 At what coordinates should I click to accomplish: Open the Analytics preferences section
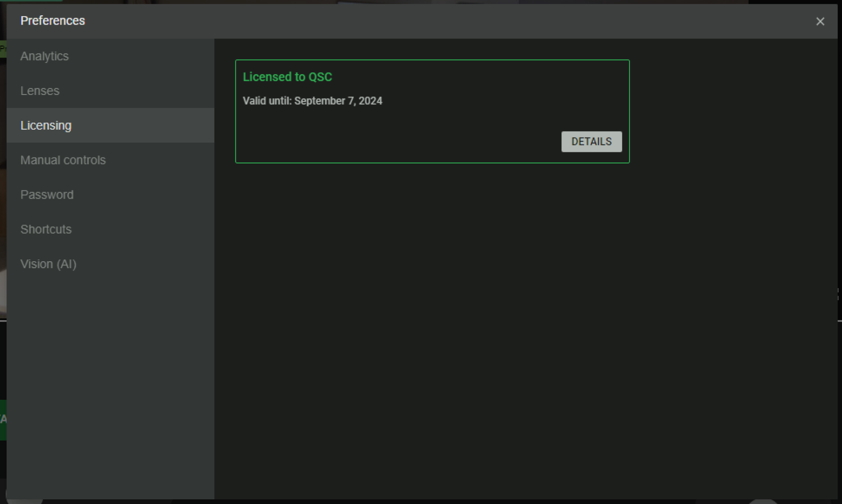pos(44,56)
